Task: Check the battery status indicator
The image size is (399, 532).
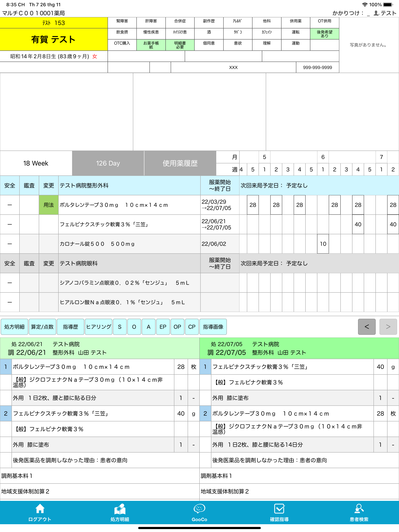Action: point(388,4)
